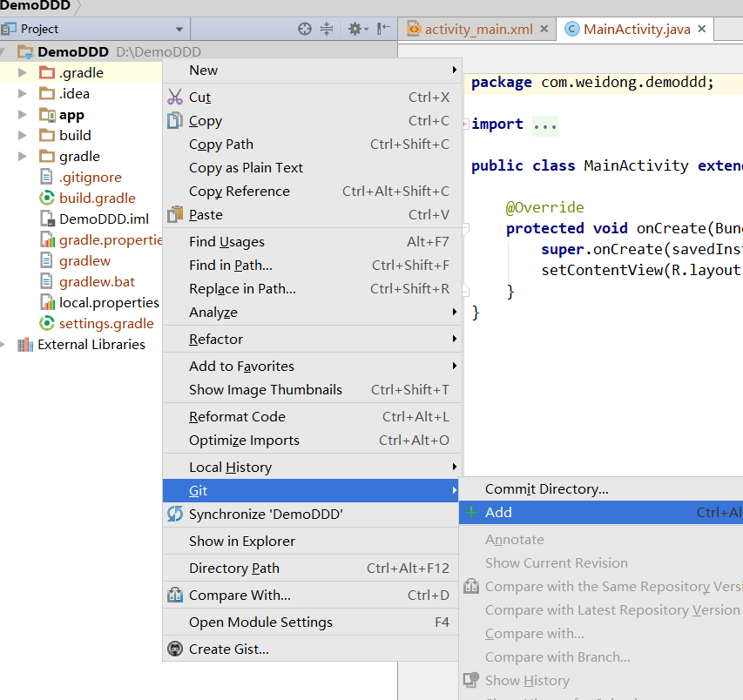Expand the collapsed import block
Screen dimensions: 743x700
coord(465,125)
